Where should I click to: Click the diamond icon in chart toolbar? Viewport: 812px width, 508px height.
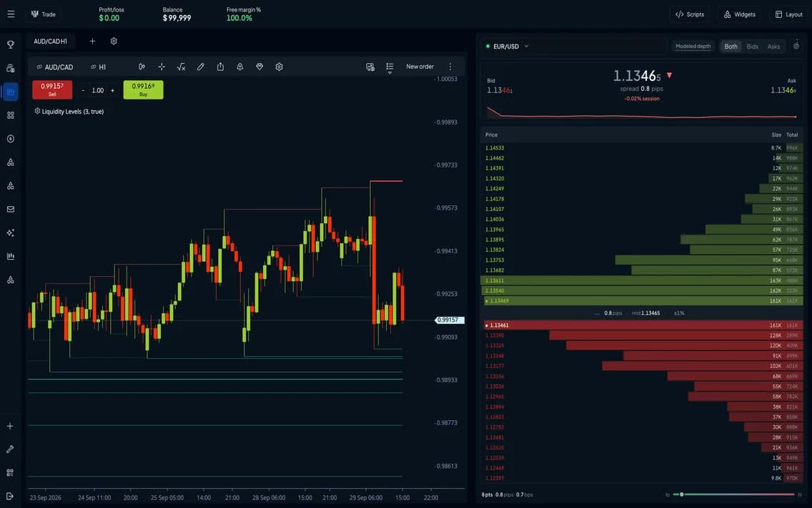(259, 67)
